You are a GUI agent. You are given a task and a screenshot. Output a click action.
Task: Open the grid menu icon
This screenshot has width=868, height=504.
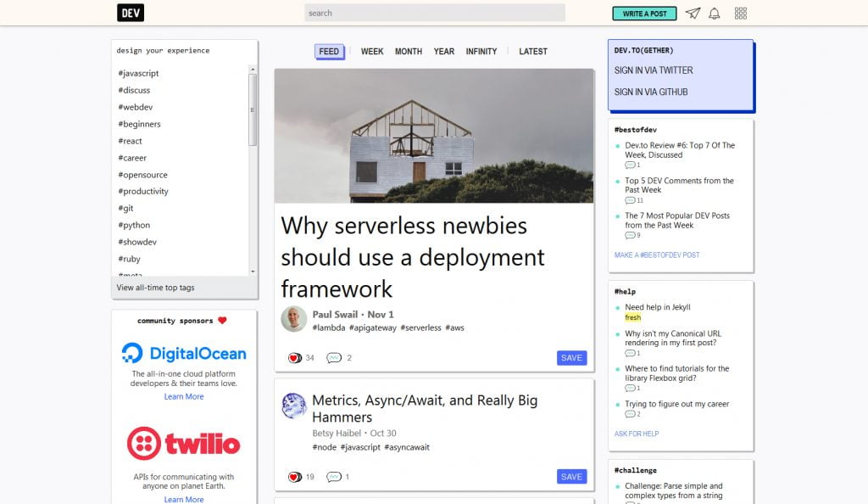(x=741, y=14)
